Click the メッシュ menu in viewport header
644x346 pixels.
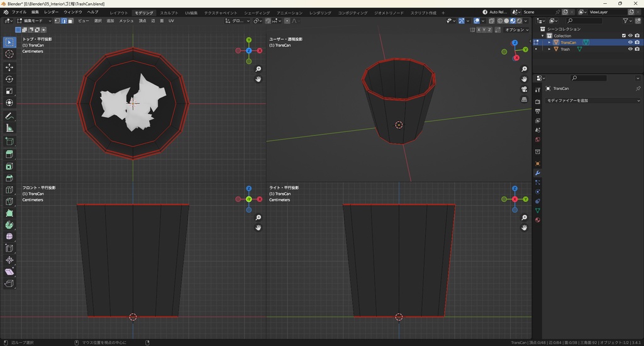pos(126,21)
